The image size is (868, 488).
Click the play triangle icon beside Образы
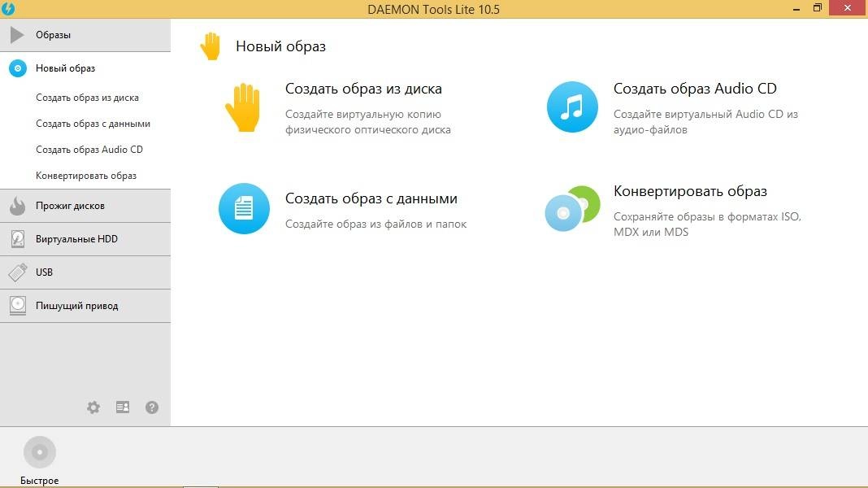(x=17, y=35)
